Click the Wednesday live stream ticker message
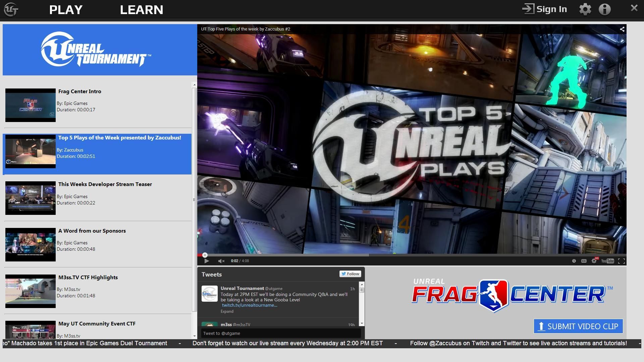The height and width of the screenshot is (362, 644). click(287, 343)
